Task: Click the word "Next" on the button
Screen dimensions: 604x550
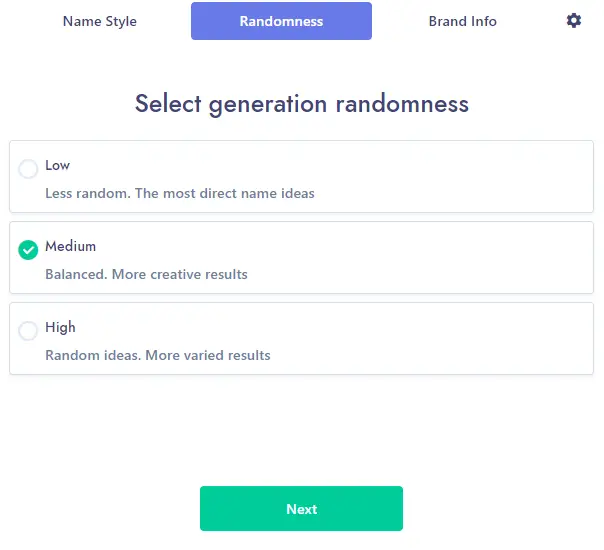Action: coord(302,509)
